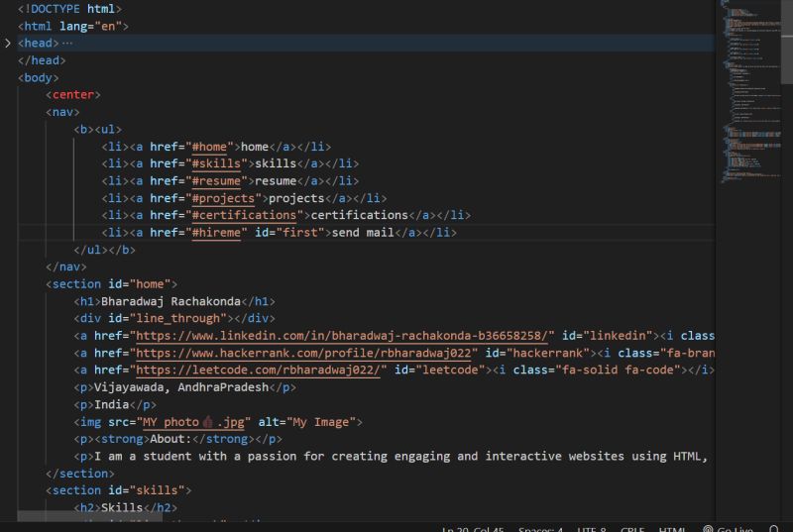The width and height of the screenshot is (793, 532).
Task: Click the #home href value
Action: pos(209,147)
